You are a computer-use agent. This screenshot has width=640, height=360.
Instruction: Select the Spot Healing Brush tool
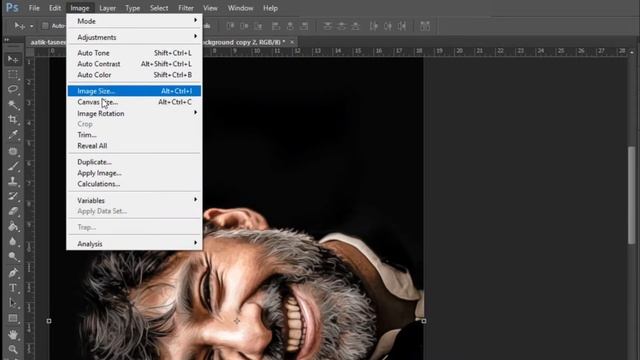[13, 151]
